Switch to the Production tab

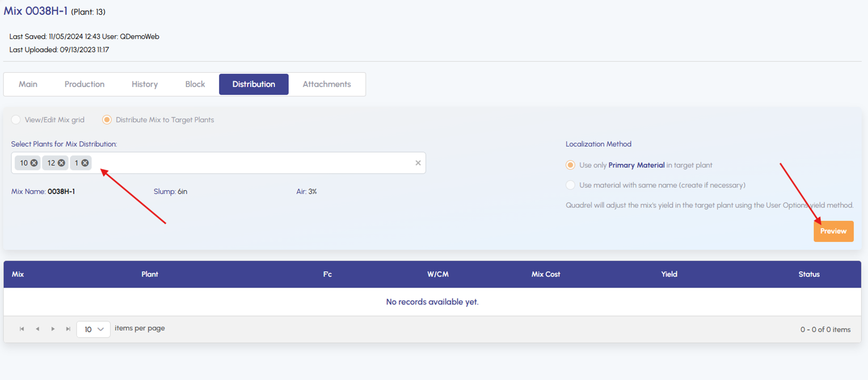[84, 84]
